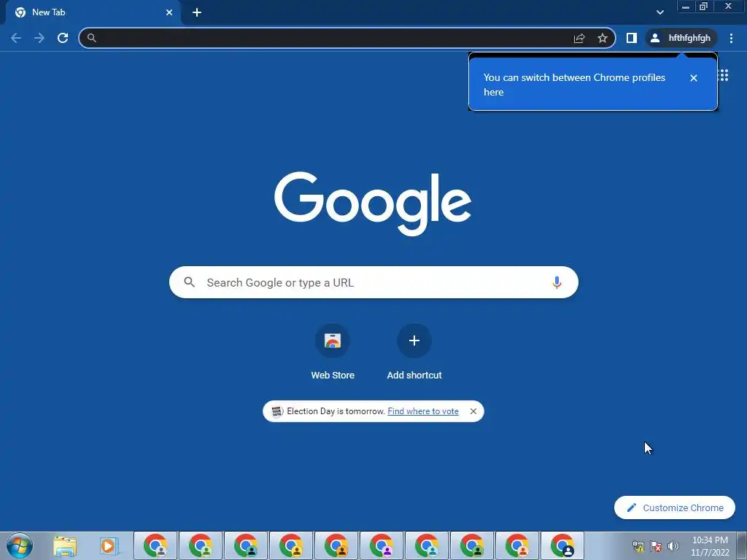Click the Election Day is tomorrow text
747x560 pixels.
point(336,411)
